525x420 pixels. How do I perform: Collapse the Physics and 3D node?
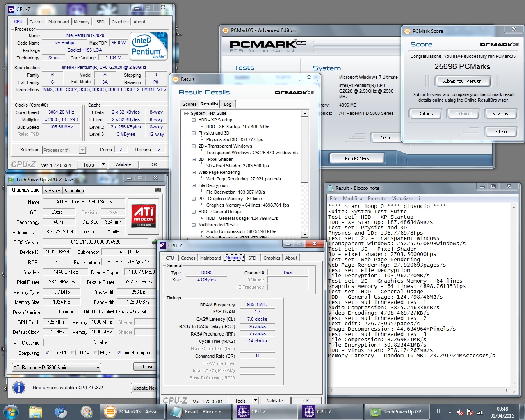click(x=194, y=133)
